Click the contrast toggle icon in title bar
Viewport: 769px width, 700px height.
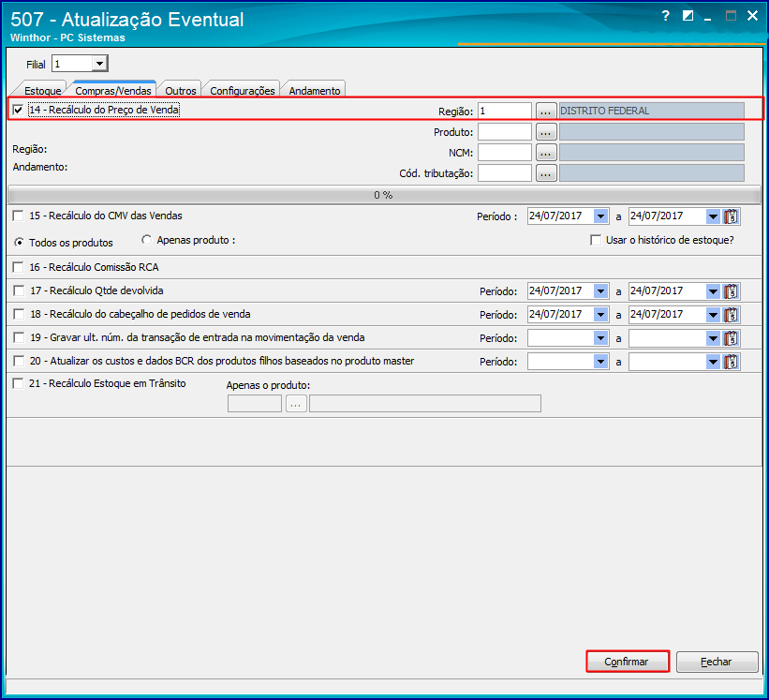(688, 16)
